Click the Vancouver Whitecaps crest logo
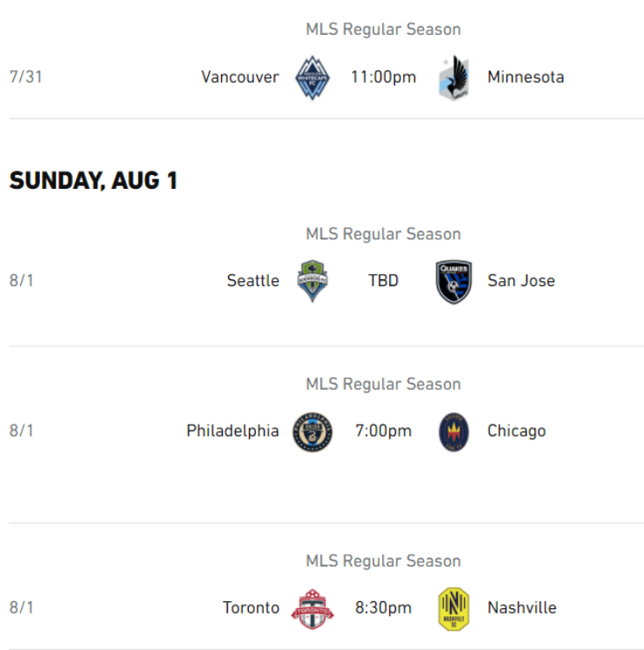Viewport: 644px width, 650px height. [312, 77]
